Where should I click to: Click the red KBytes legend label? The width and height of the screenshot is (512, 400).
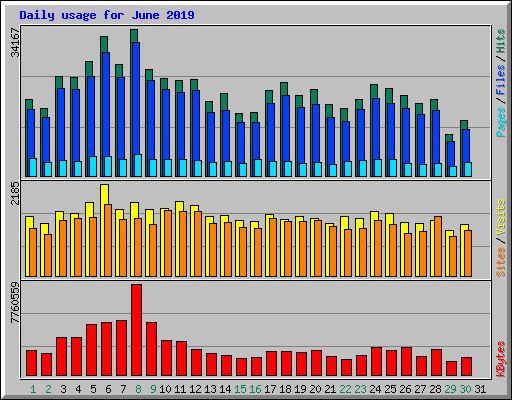coord(501,359)
